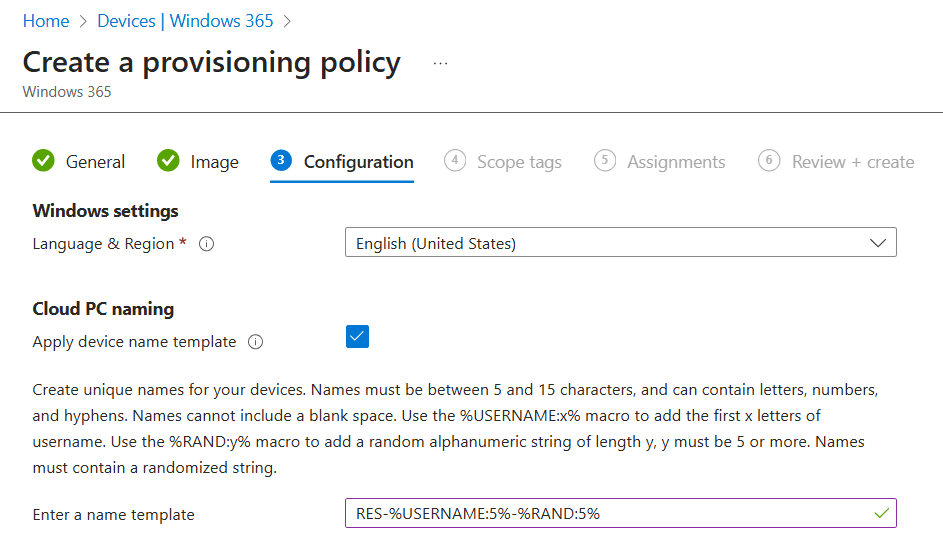The width and height of the screenshot is (943, 557).
Task: Click the step 4 circle icon
Action: (455, 161)
